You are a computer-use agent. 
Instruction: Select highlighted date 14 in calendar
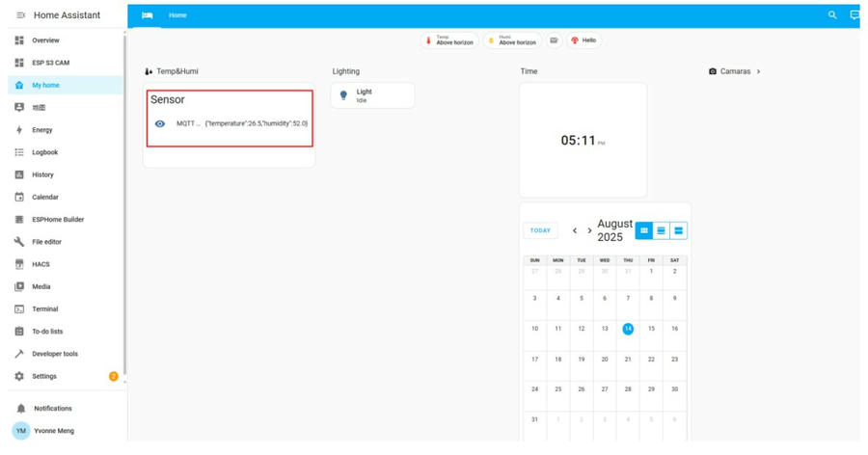point(628,329)
